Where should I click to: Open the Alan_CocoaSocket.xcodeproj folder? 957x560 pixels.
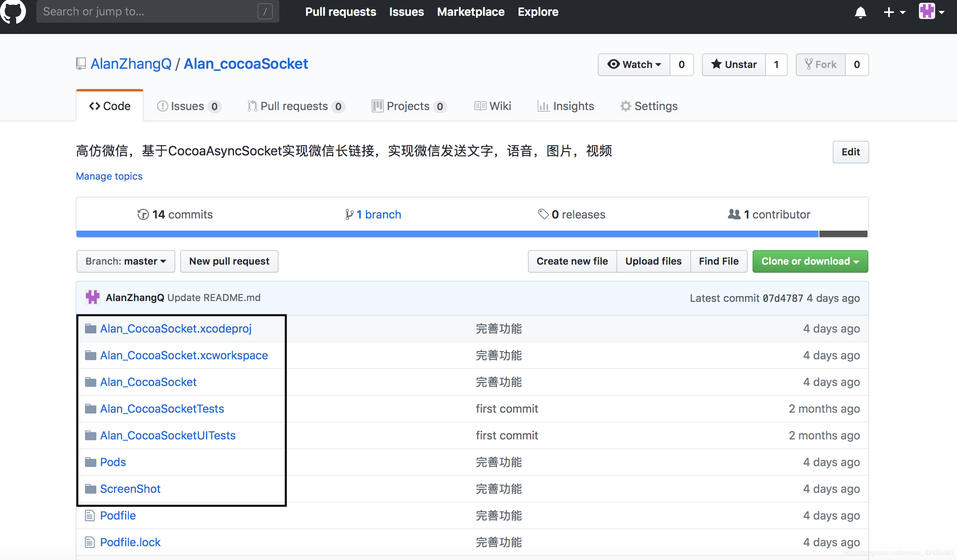[176, 329]
